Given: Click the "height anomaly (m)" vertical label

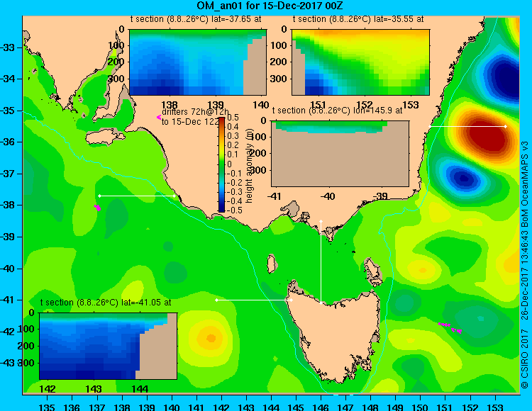Looking at the screenshot, I should click(x=250, y=166).
